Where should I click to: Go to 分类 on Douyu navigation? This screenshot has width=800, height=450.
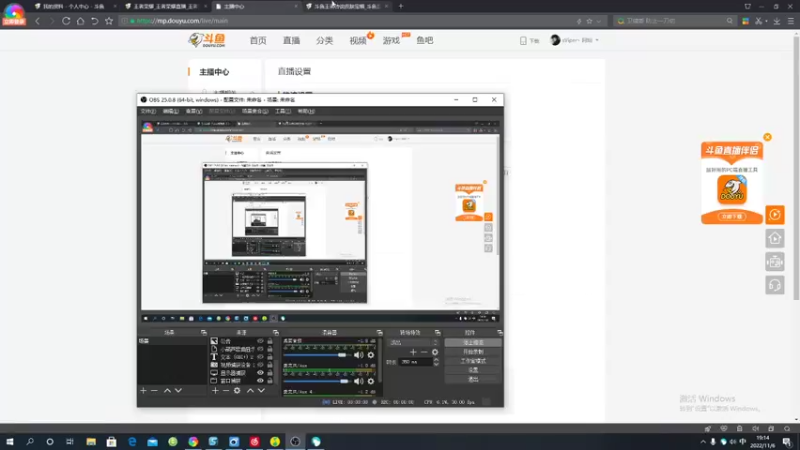[x=324, y=40]
